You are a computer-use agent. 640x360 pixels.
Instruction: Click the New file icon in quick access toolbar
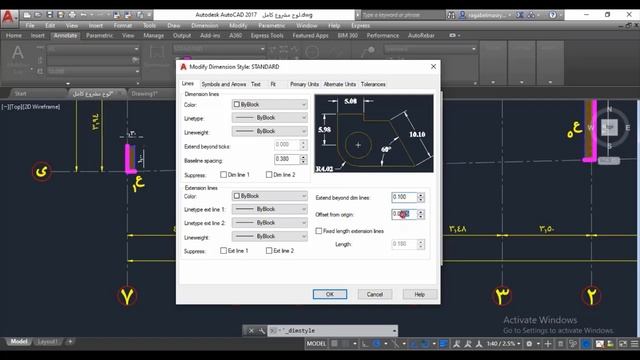(x=27, y=15)
